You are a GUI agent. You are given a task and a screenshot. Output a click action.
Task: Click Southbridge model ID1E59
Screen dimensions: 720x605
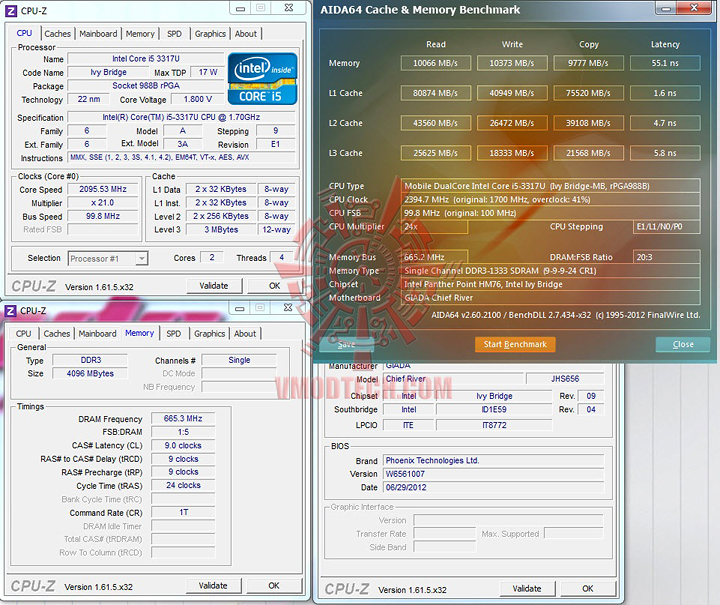[x=494, y=409]
